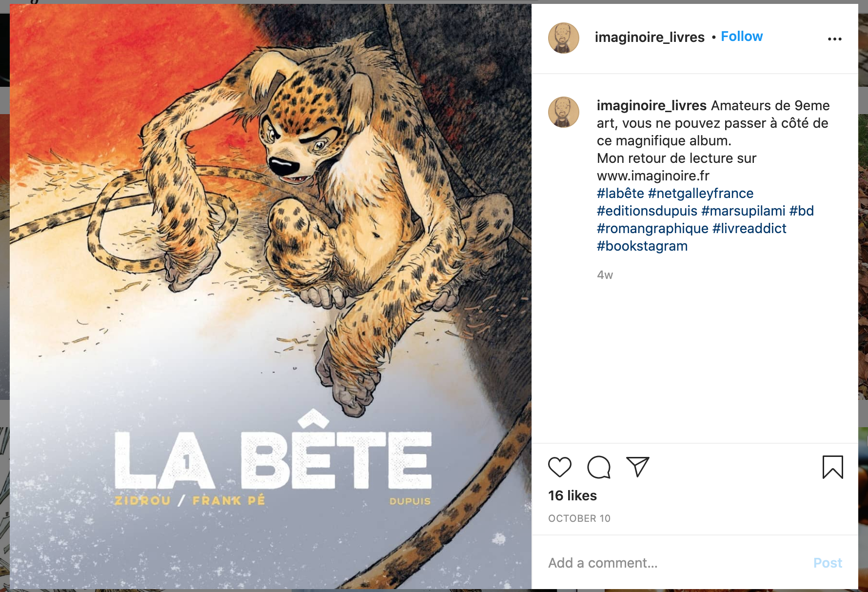Like the post with the heart icon
Viewport: 868px width, 592px height.
pyautogui.click(x=559, y=467)
